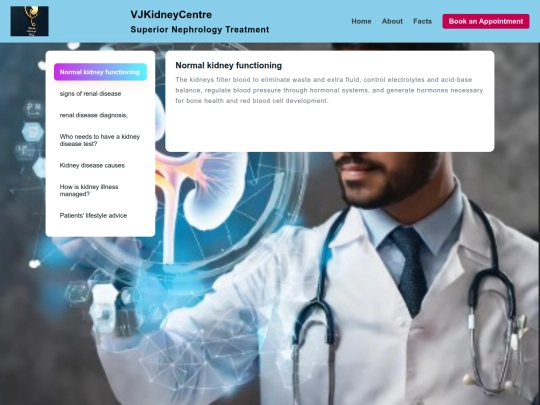Click the Normal kidney functioning heading
Image resolution: width=540 pixels, height=405 pixels.
229,65
